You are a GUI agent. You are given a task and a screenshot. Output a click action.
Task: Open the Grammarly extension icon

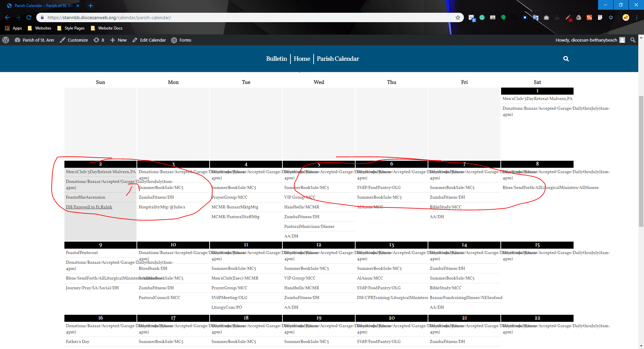[482, 17]
